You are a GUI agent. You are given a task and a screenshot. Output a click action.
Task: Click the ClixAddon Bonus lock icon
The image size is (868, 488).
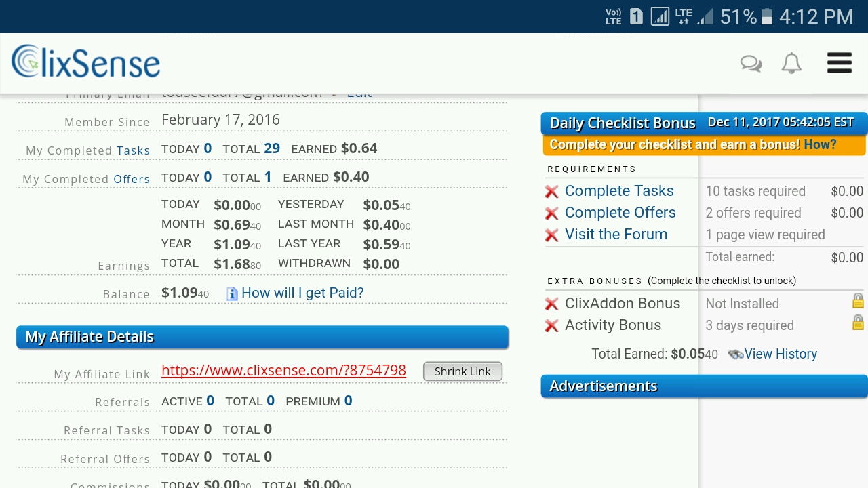coord(858,301)
